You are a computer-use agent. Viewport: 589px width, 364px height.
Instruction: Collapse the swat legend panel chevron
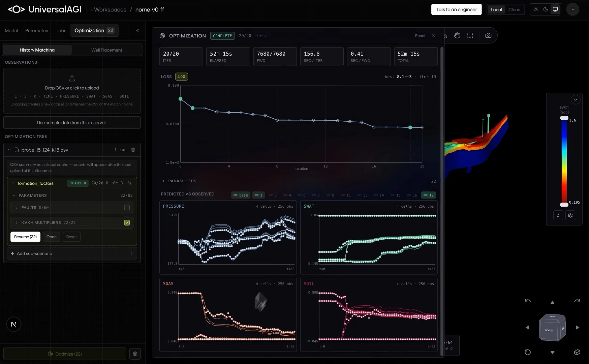tap(576, 99)
